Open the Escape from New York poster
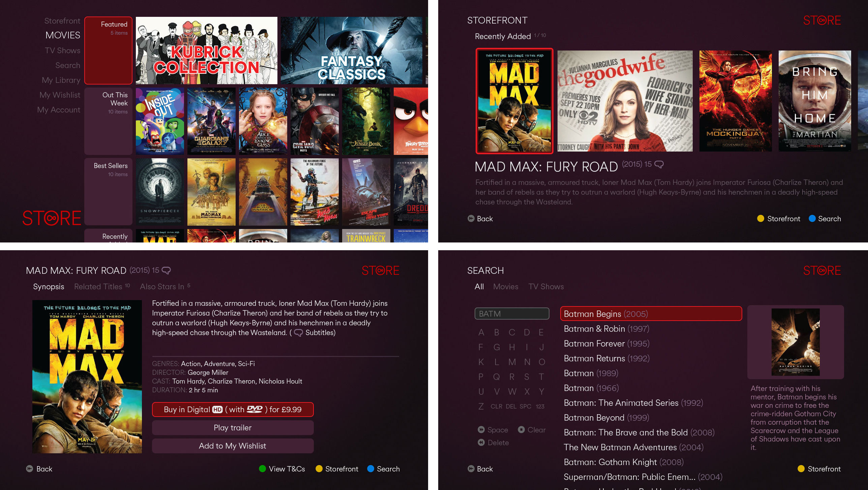 point(366,192)
